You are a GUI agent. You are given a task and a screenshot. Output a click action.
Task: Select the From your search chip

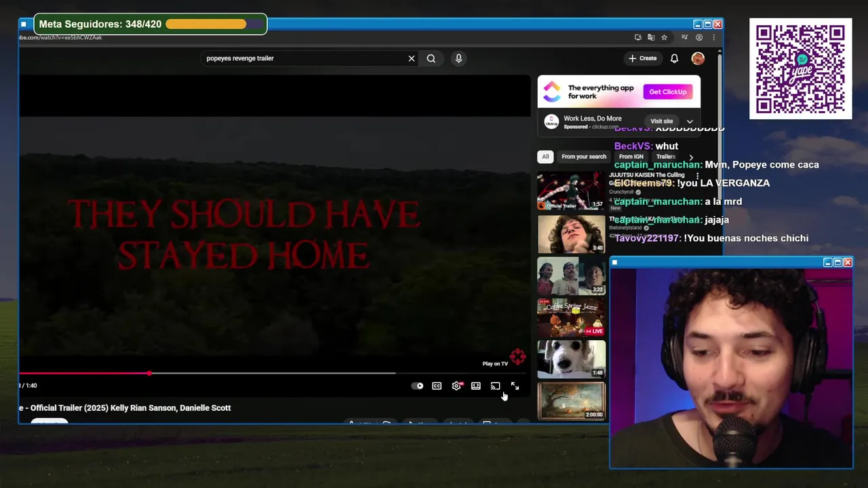click(x=584, y=157)
